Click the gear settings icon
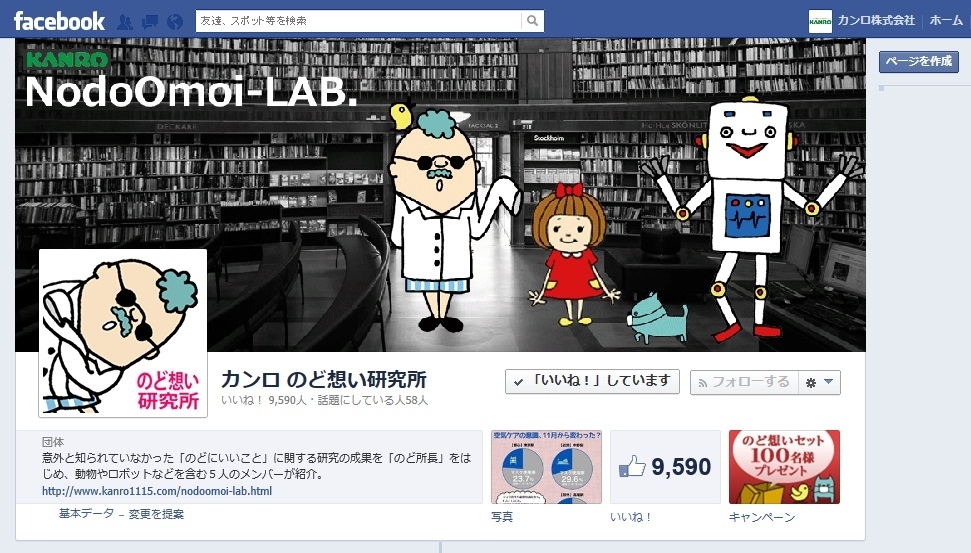The image size is (971, 553). coord(811,383)
